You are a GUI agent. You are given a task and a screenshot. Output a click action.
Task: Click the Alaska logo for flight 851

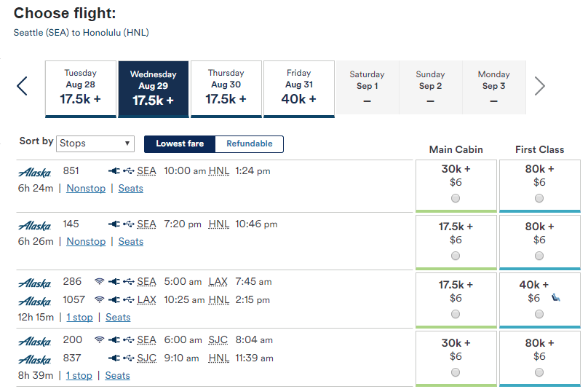coord(34,172)
